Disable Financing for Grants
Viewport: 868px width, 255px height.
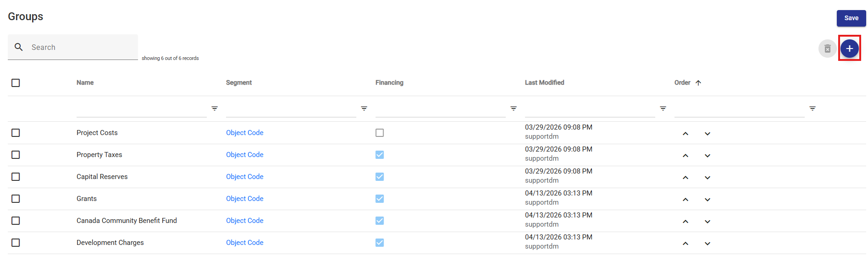pyautogui.click(x=380, y=199)
